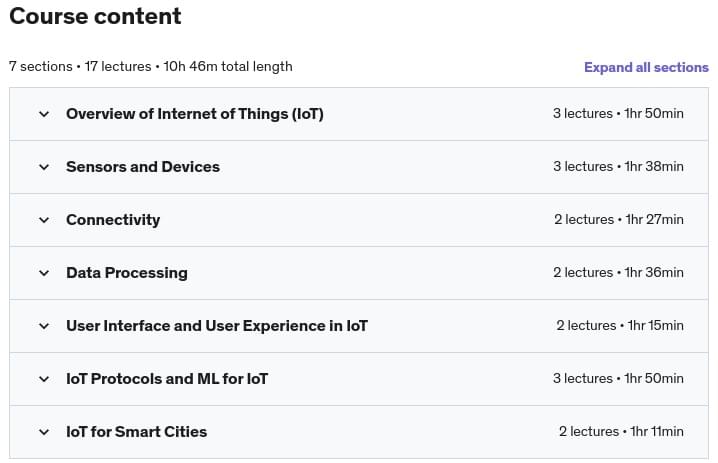Image resolution: width=718 pixels, height=463 pixels.
Task: Click chevron beside Overview of Internet of Things
Action: [44, 114]
